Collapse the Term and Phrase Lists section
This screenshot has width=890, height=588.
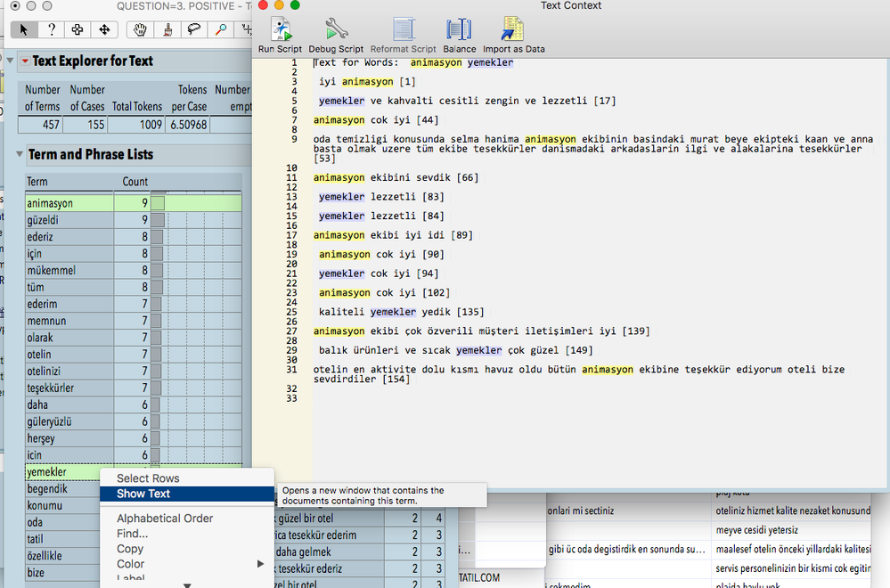(20, 154)
